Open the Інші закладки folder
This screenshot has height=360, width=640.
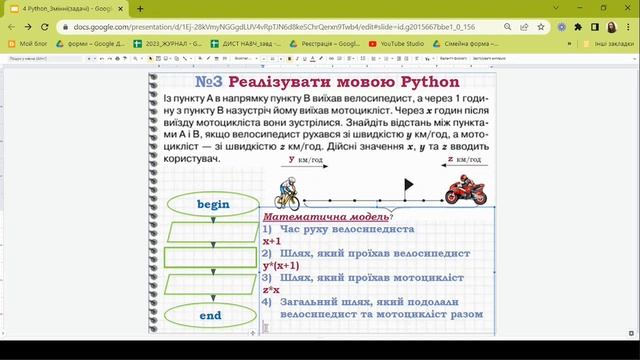click(609, 44)
